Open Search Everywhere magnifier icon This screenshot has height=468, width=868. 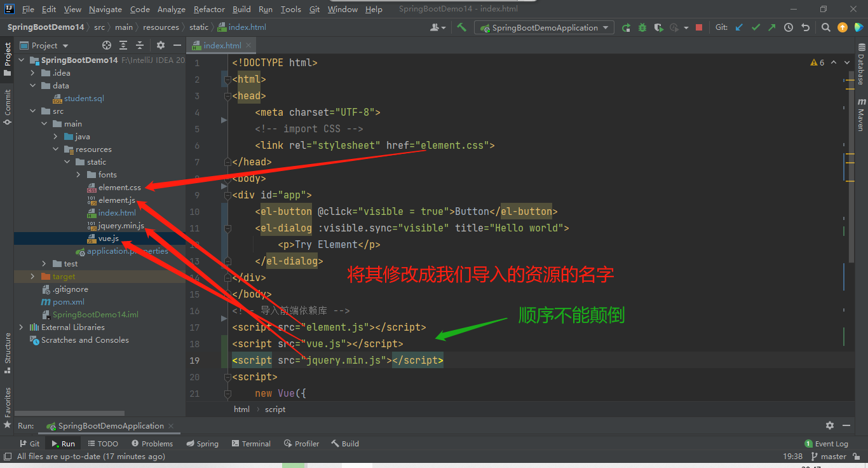[x=825, y=27]
